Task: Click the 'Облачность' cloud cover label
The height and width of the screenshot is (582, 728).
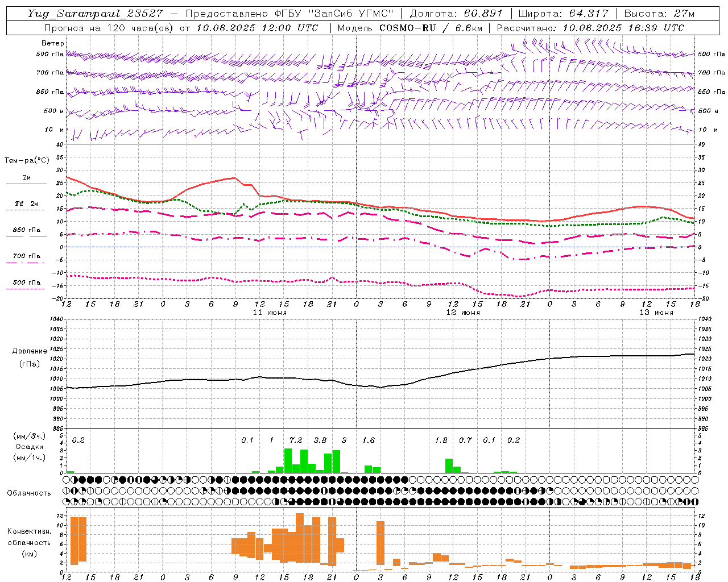Action: pos(29,493)
